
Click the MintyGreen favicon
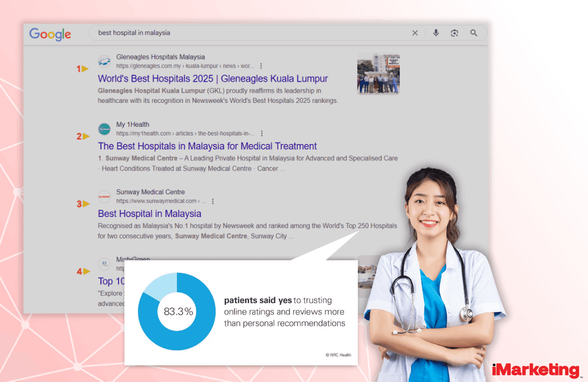[104, 264]
